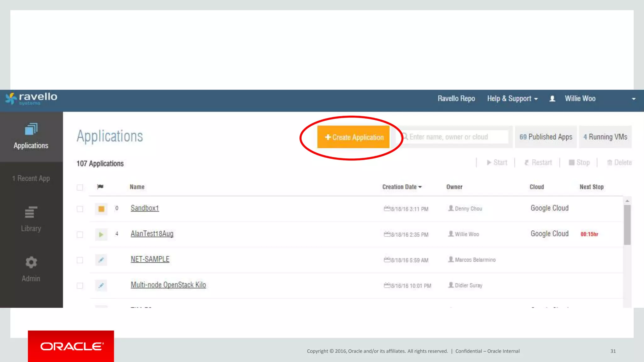The height and width of the screenshot is (362, 644).
Task: Click the orange stopped status icon for Sandbox1
Action: click(x=101, y=209)
